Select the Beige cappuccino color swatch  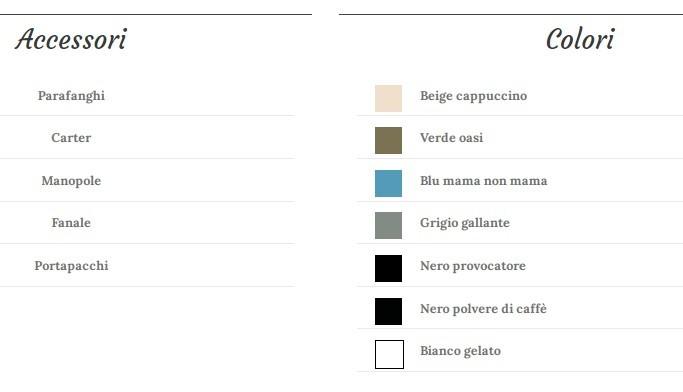[388, 98]
